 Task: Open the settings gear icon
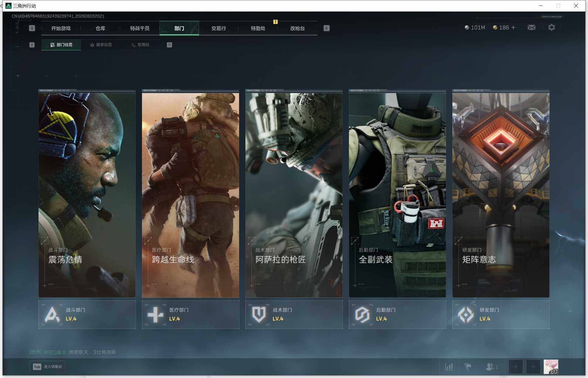point(552,28)
